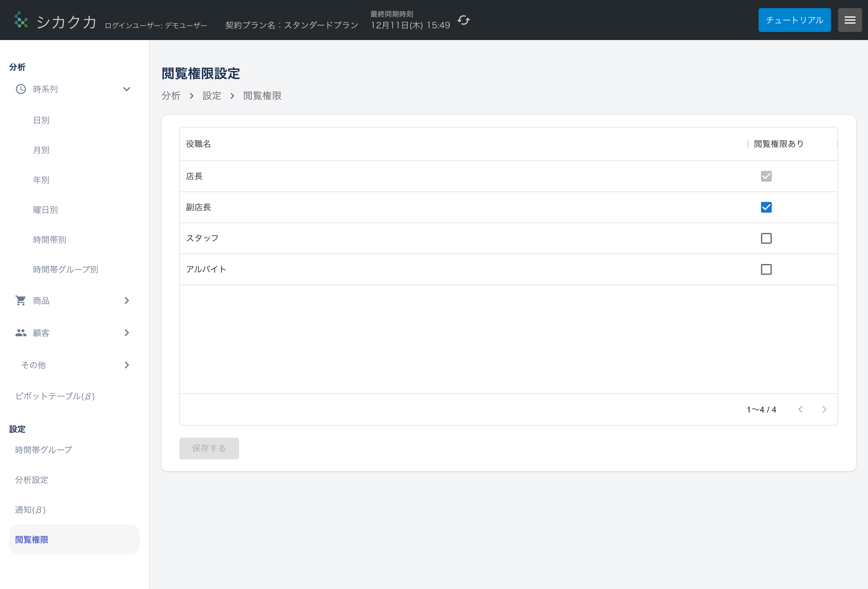This screenshot has width=868, height=589.
Task: Go to next page with the right arrow
Action: [825, 409]
